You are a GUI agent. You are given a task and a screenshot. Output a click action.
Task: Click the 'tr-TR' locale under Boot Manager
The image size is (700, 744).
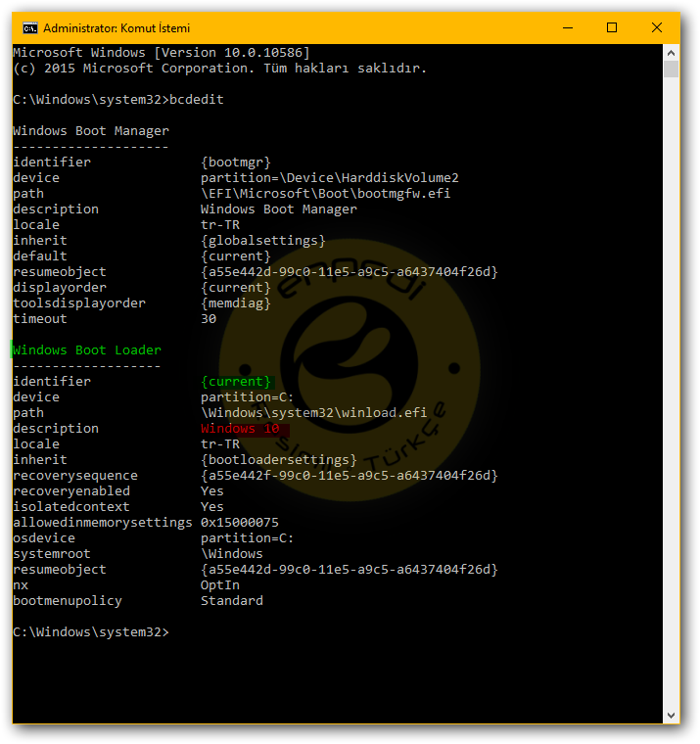click(x=219, y=225)
